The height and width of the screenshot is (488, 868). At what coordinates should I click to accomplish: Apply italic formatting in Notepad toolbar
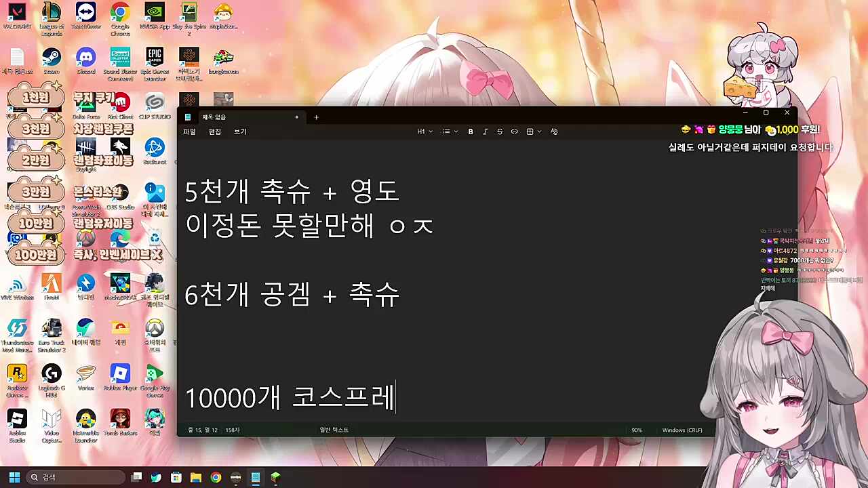tap(485, 131)
